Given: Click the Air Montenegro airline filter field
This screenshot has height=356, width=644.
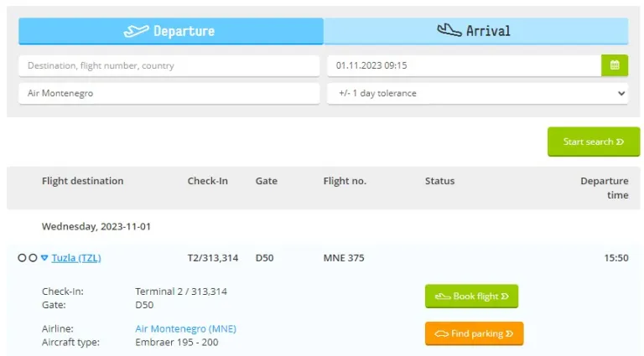Looking at the screenshot, I should coord(169,93).
